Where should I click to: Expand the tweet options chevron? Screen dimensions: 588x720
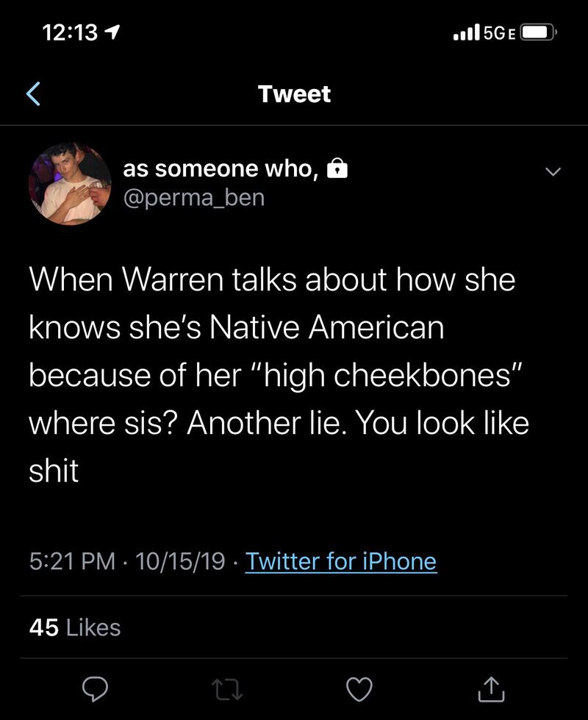point(552,171)
